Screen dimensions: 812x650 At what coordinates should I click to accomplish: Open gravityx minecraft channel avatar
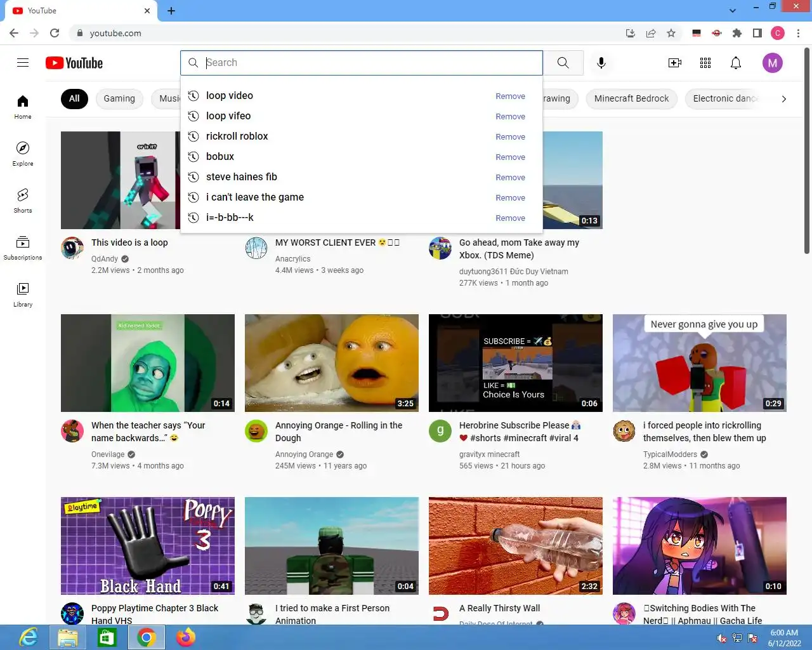coord(440,430)
